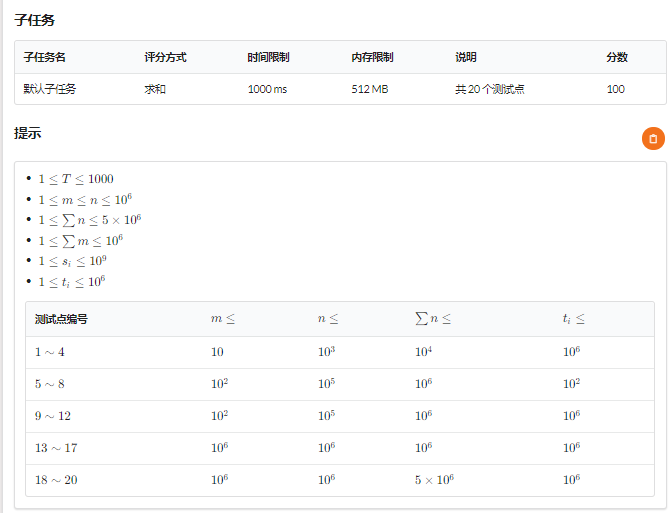
Task: Select the 评分方式 column header
Action: point(165,57)
